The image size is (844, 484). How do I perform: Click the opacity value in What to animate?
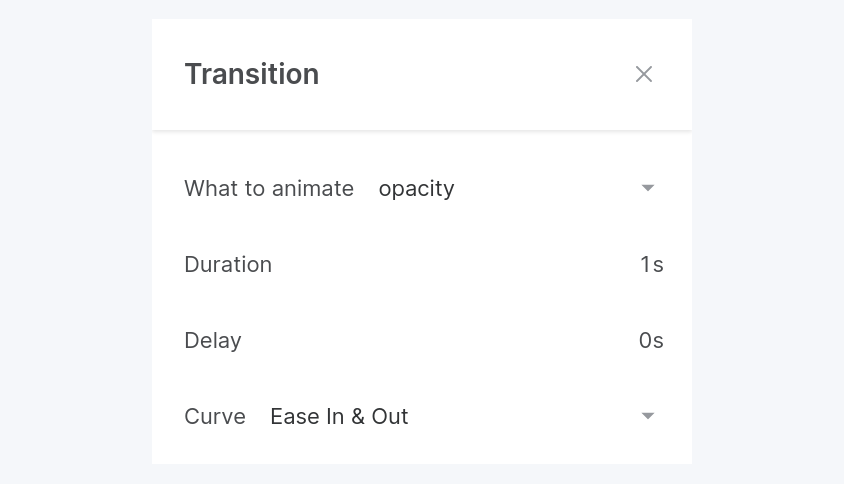click(x=416, y=188)
